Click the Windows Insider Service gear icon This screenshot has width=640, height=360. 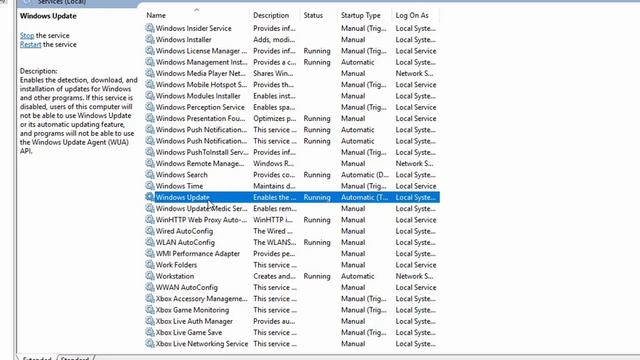pyautogui.click(x=150, y=28)
